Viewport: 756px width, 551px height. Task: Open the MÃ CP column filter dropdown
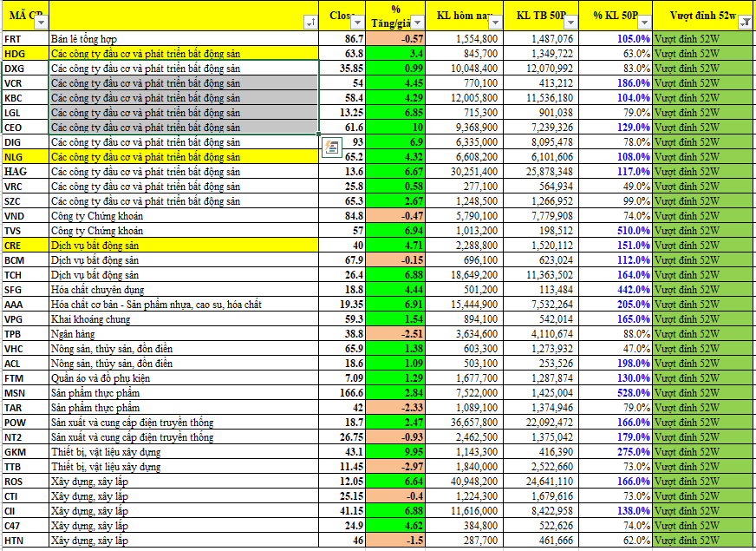[40, 23]
